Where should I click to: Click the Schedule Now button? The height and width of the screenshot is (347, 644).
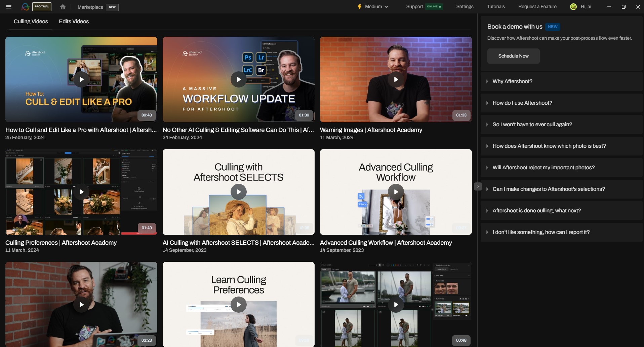pyautogui.click(x=514, y=56)
